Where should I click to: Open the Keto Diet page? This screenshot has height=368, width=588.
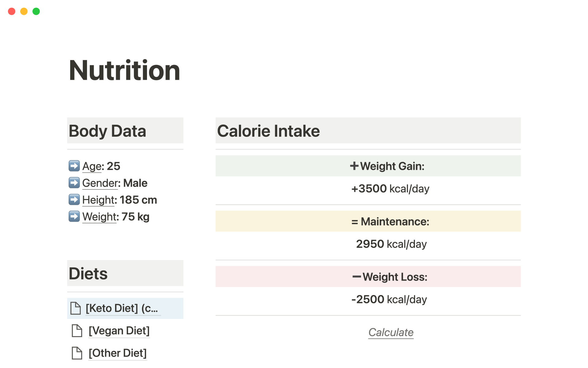(x=122, y=308)
